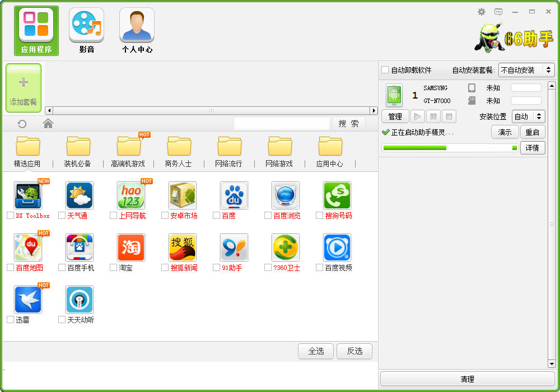Click the 搜狐新闻 app icon

coord(183,248)
